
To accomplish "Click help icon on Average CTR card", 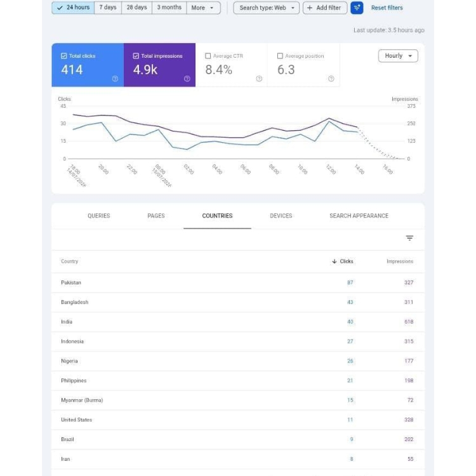I will pos(259,79).
